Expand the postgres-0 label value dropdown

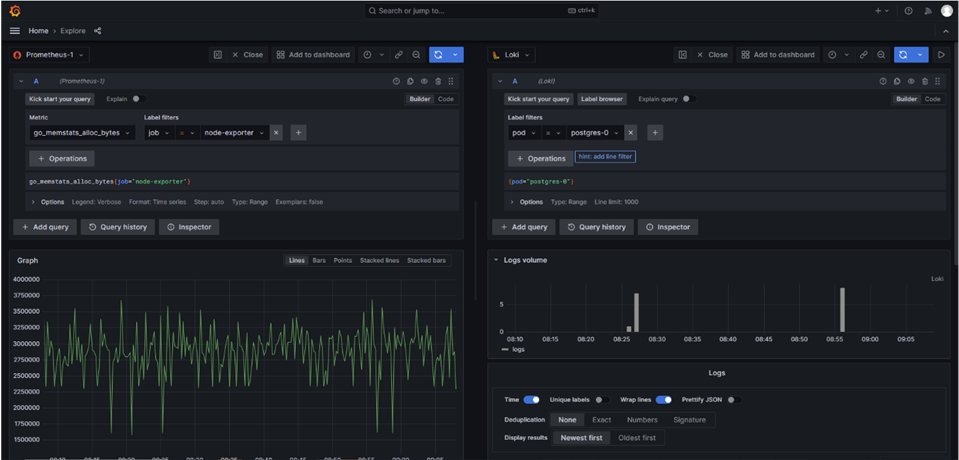pyautogui.click(x=596, y=132)
